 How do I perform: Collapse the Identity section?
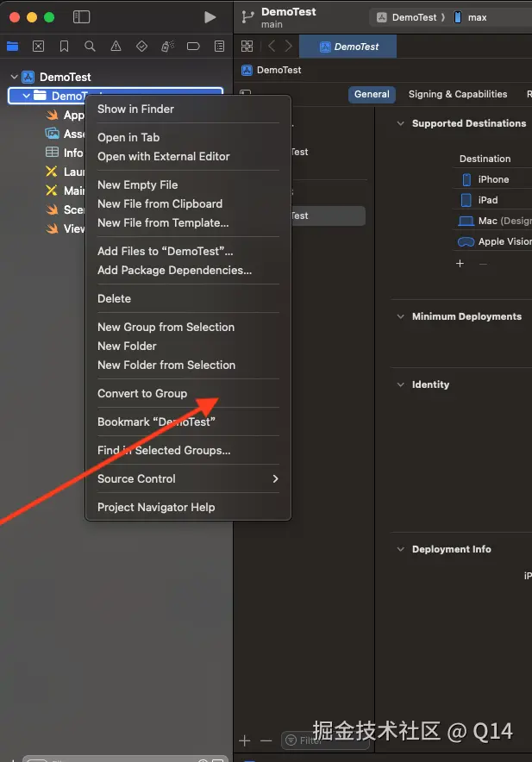coord(401,384)
